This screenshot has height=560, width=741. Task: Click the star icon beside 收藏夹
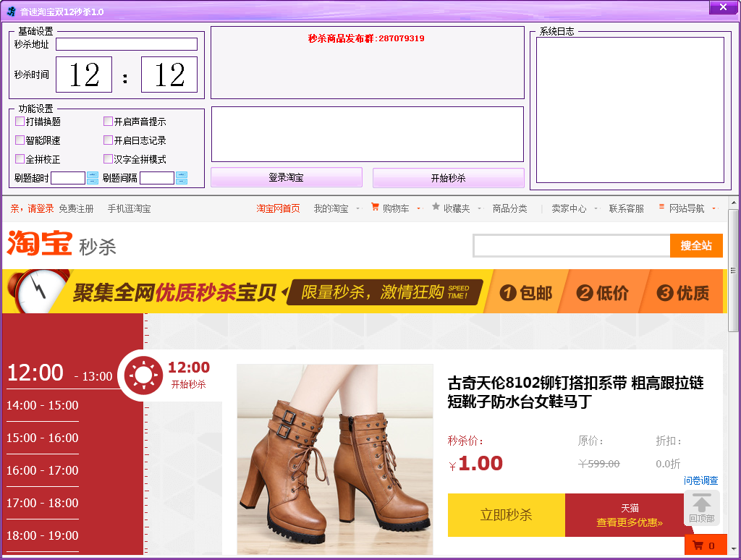pyautogui.click(x=436, y=206)
